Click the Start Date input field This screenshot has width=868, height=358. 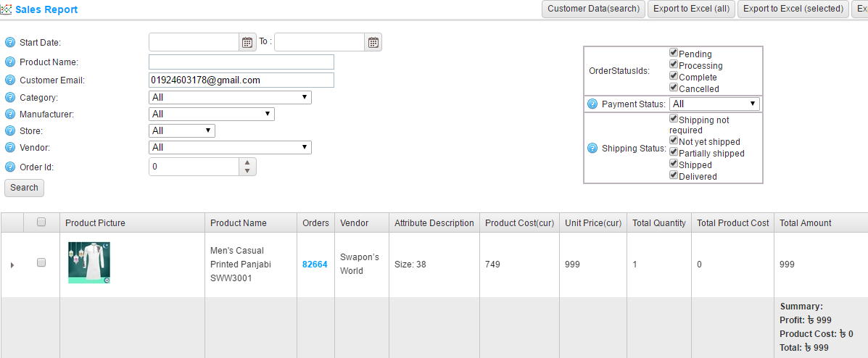(194, 42)
